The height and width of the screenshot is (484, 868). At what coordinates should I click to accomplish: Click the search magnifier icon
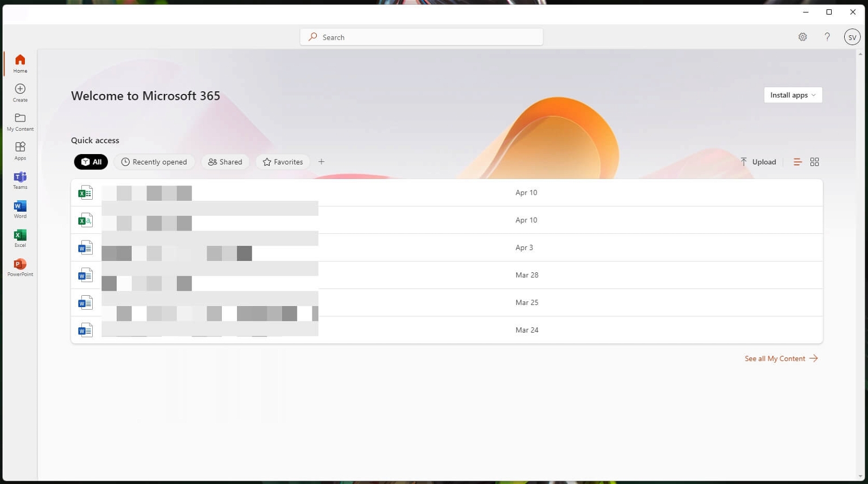312,37
